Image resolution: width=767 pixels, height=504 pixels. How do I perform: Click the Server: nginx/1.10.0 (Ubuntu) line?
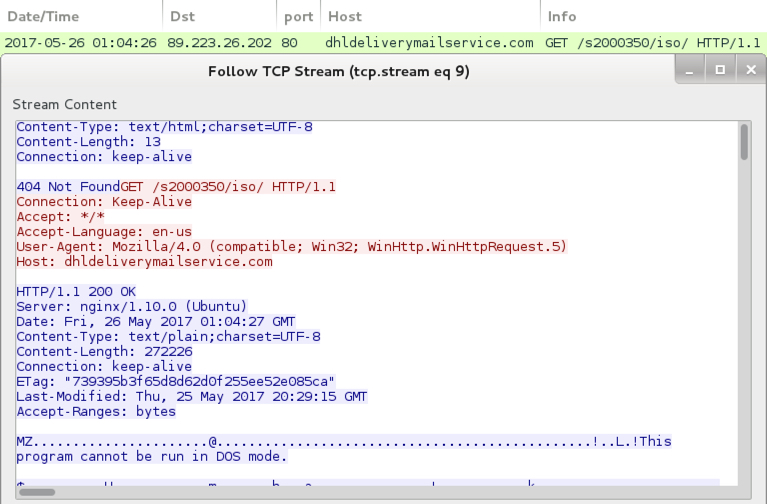coord(132,307)
